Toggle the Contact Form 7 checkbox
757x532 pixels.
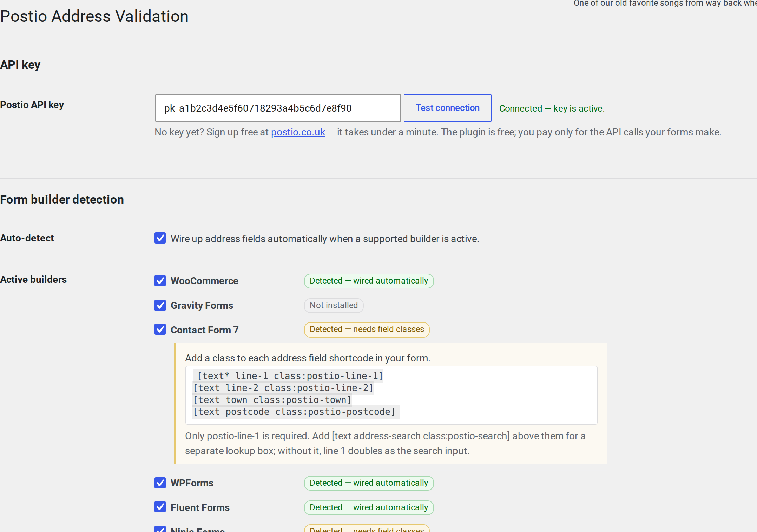point(160,329)
